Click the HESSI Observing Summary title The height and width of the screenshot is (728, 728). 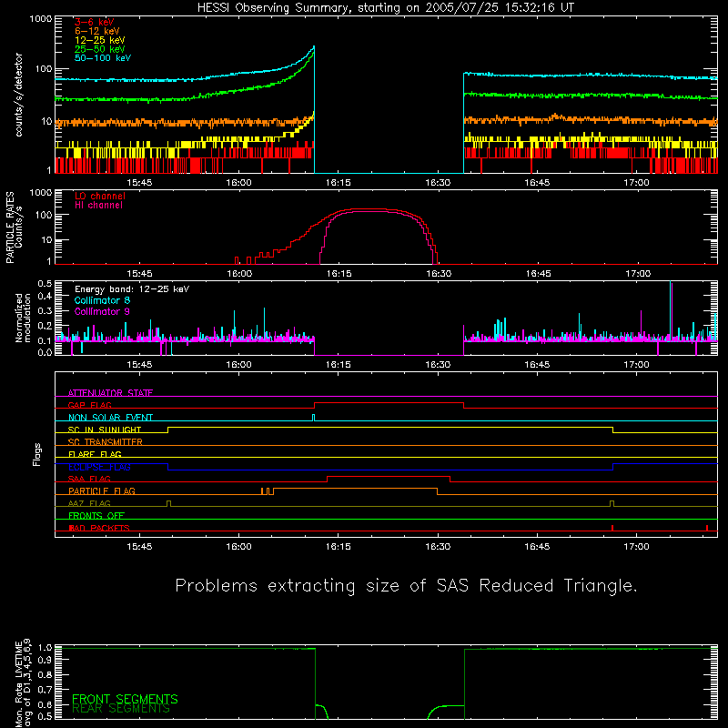click(x=385, y=8)
